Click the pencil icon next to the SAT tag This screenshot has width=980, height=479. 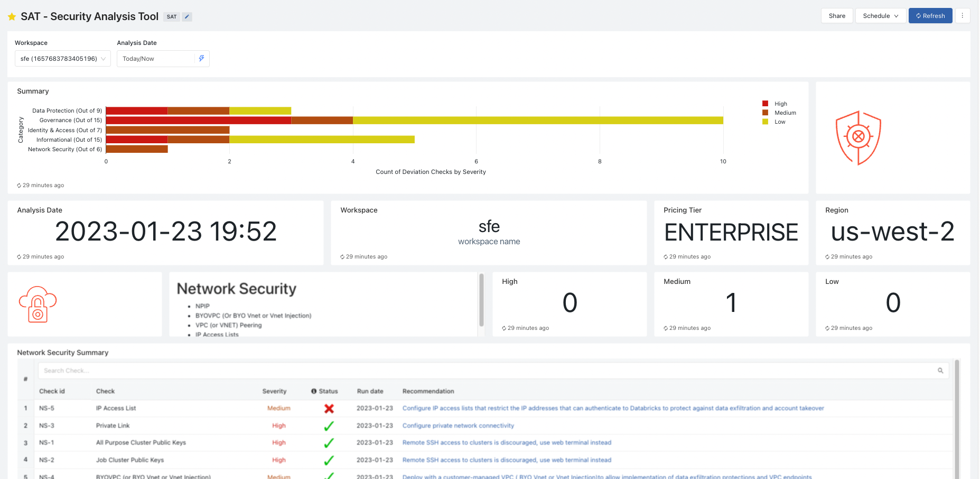click(x=187, y=16)
